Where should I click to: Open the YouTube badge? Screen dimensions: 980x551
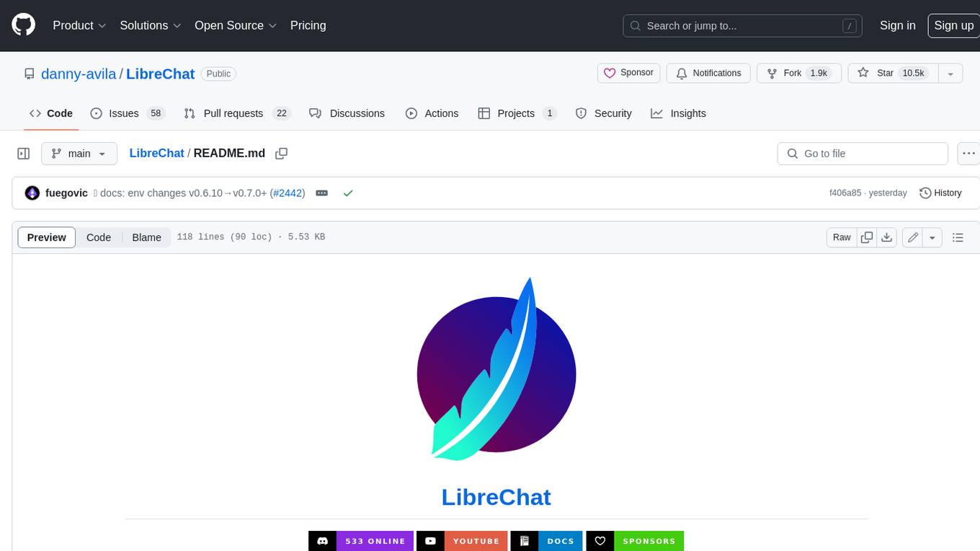point(462,541)
